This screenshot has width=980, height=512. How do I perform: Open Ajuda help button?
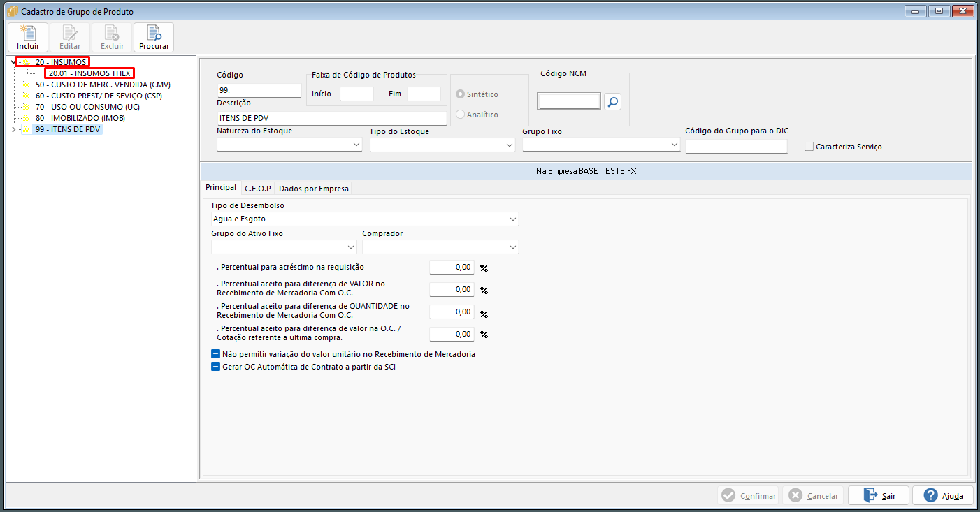pos(943,495)
